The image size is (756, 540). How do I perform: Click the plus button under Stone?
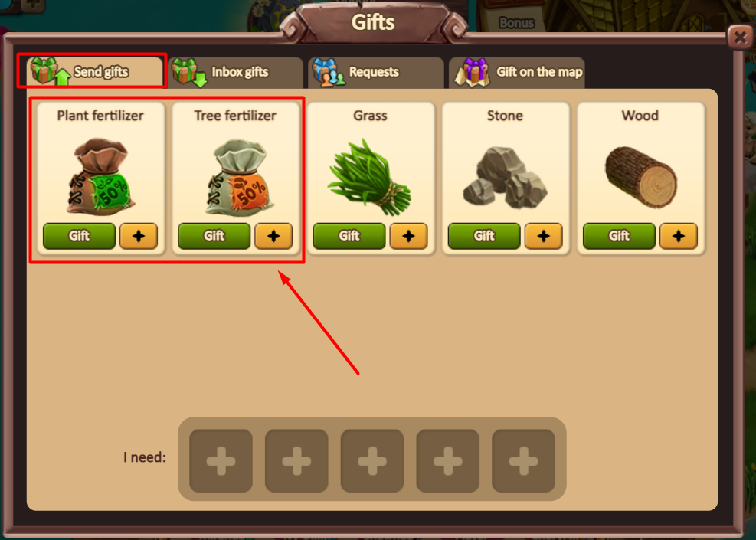click(543, 236)
